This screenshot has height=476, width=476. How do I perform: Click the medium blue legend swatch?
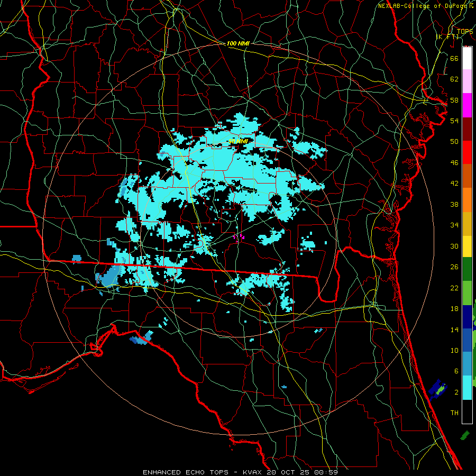[467, 340]
